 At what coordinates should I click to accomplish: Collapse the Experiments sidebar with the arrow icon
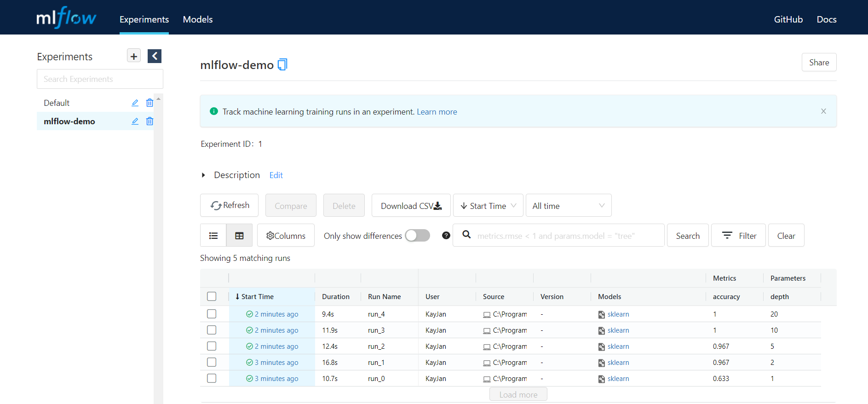tap(155, 56)
